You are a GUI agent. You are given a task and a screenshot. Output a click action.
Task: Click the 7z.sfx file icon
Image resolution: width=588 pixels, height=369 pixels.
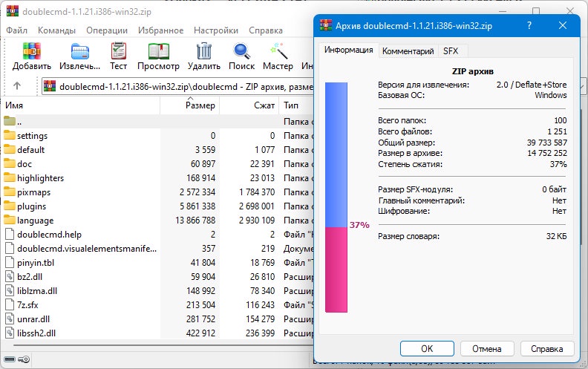(10, 305)
